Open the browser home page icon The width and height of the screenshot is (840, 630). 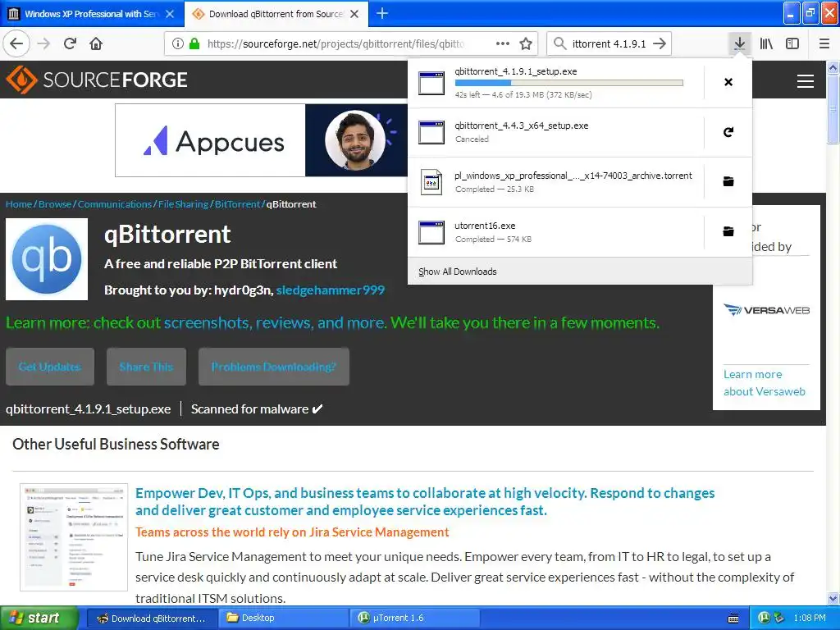[x=96, y=43]
